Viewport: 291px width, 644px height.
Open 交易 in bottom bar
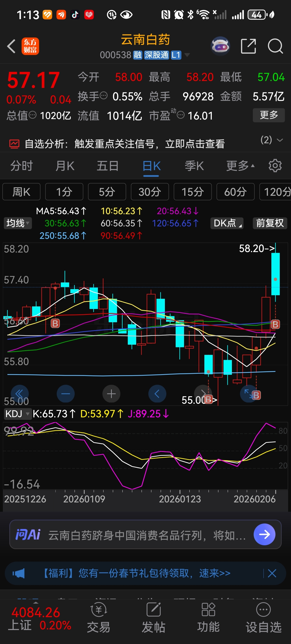[x=99, y=617]
